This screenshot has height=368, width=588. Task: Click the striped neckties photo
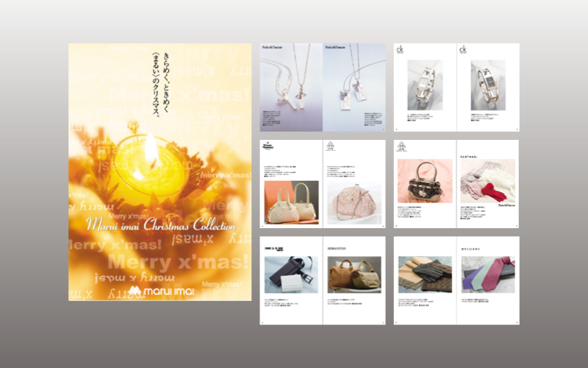(487, 276)
